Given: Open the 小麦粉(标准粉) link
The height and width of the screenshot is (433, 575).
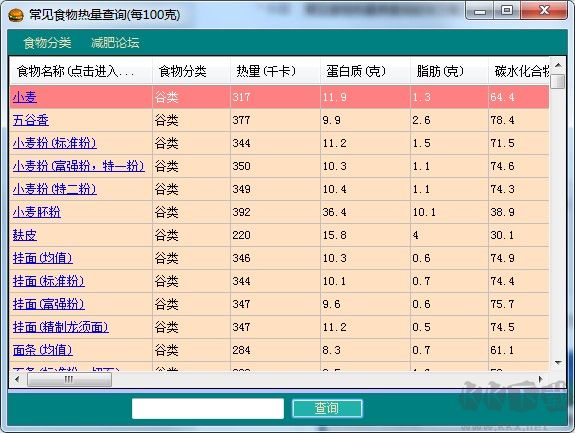Looking at the screenshot, I should [x=55, y=143].
